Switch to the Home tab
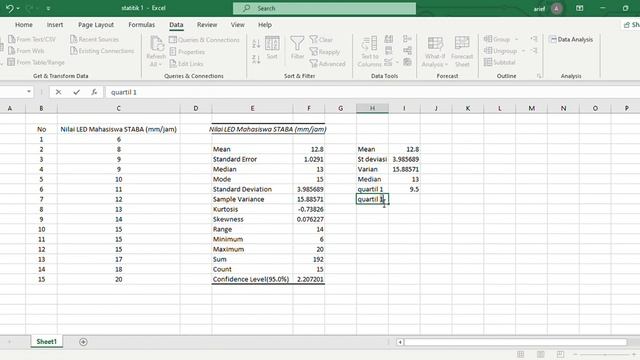Image resolution: width=640 pixels, height=360 pixels. tap(24, 25)
